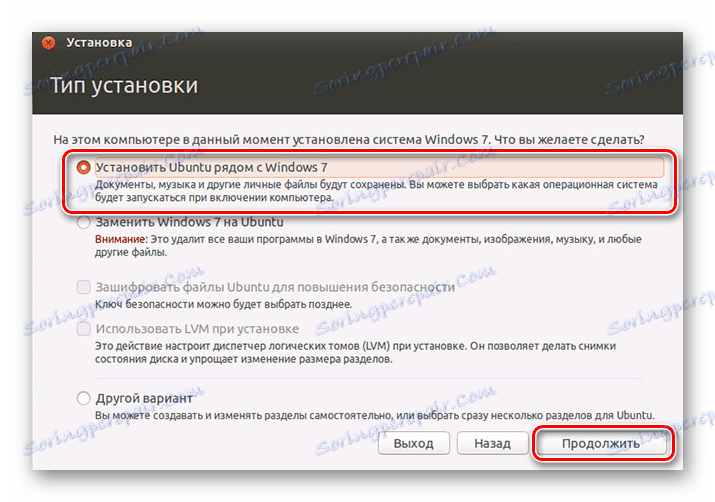715x502 pixels.
Task: Click the 'Тип установки' heading
Action: point(124,85)
